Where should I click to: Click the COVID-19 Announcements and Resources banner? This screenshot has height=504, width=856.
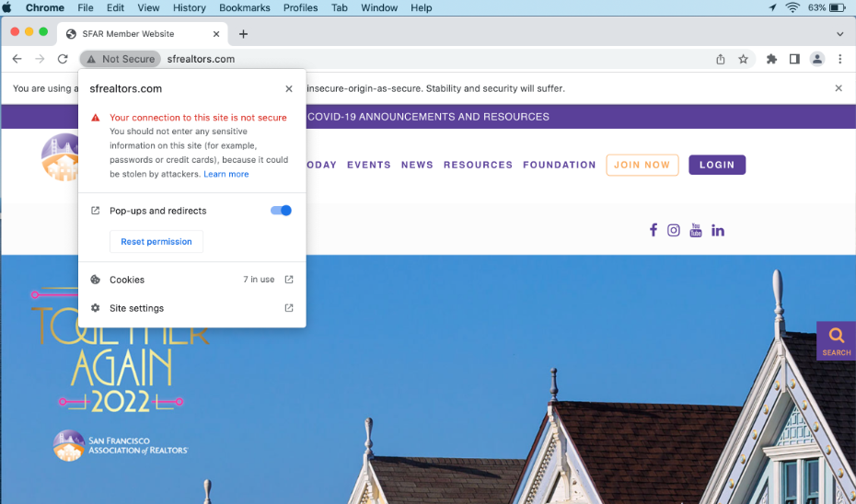click(428, 117)
